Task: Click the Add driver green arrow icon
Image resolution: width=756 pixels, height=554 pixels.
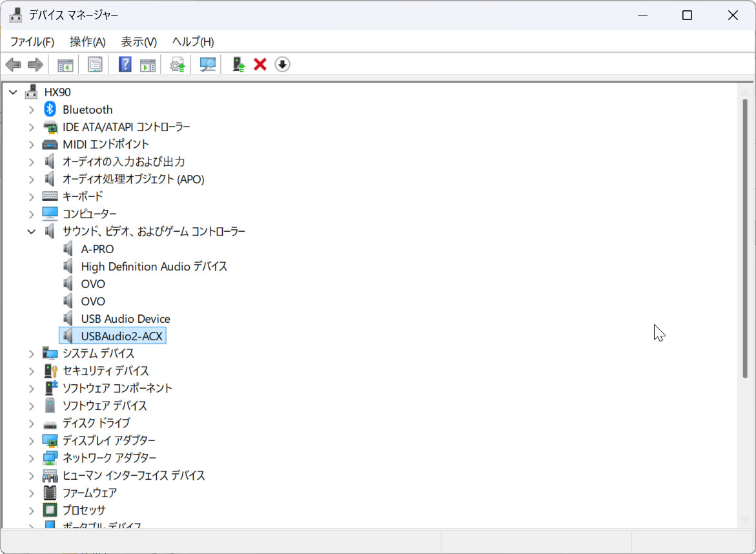Action: coord(238,65)
